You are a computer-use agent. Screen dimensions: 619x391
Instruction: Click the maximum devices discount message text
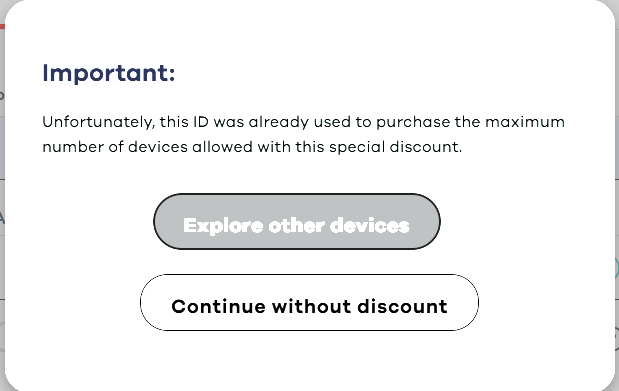pos(303,134)
